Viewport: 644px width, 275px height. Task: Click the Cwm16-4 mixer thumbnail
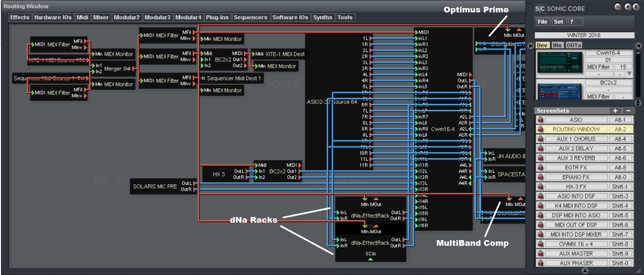pyautogui.click(x=559, y=63)
